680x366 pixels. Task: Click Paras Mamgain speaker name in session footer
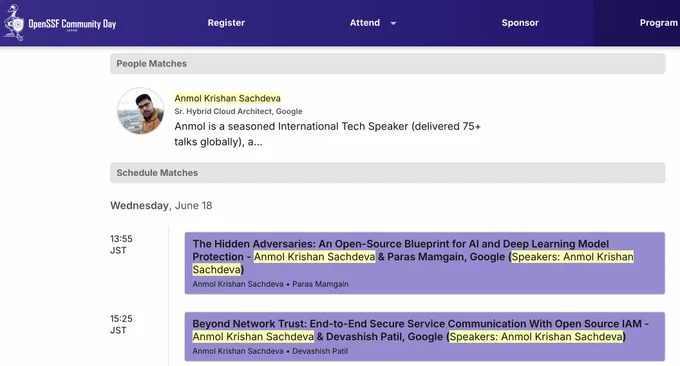pyautogui.click(x=320, y=284)
